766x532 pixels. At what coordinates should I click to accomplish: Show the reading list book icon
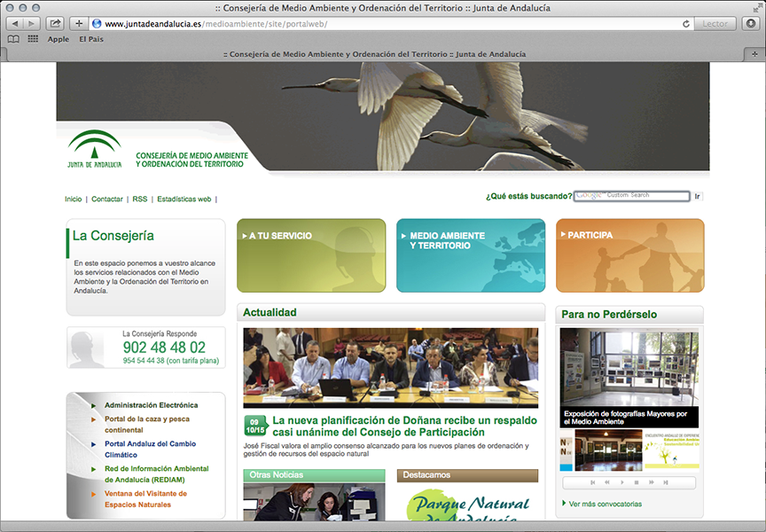pos(13,39)
